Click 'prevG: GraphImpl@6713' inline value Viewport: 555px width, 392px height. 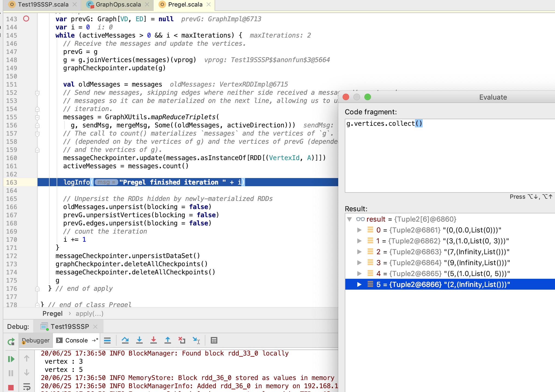coord(221,19)
